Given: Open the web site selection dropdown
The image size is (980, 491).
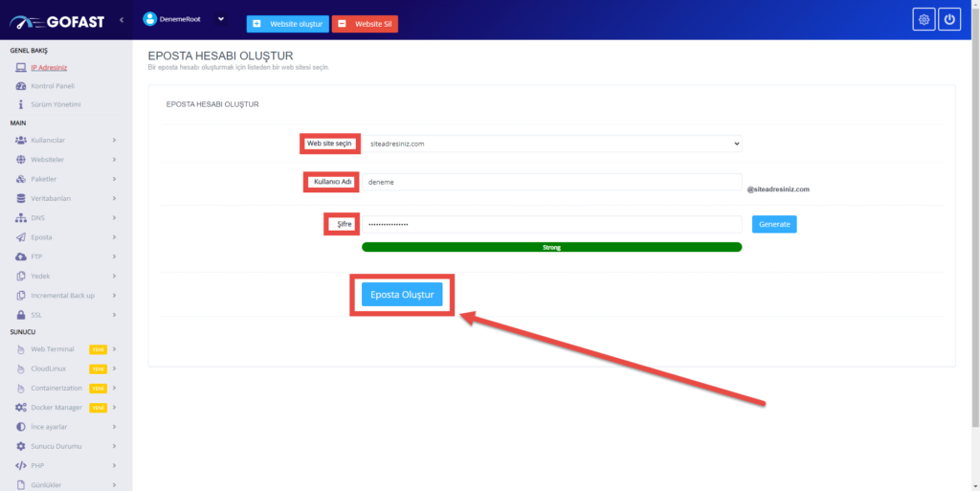Looking at the screenshot, I should 552,144.
